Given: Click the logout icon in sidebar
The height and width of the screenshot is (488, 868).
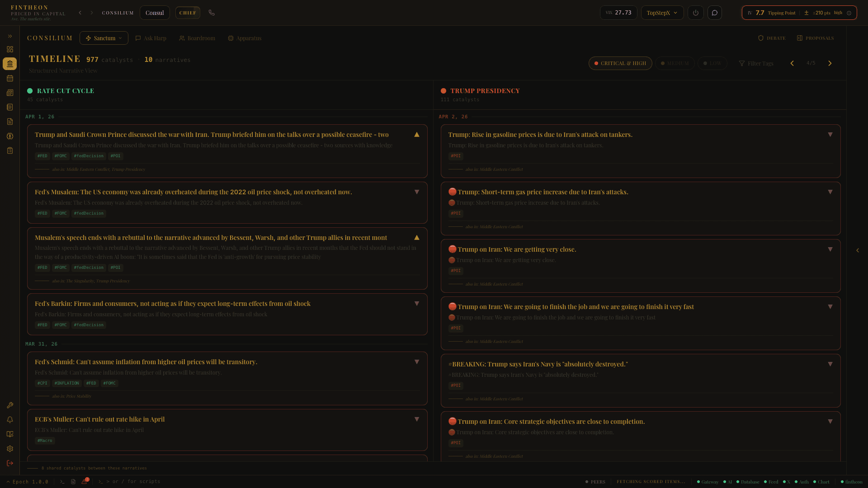Looking at the screenshot, I should [9, 463].
